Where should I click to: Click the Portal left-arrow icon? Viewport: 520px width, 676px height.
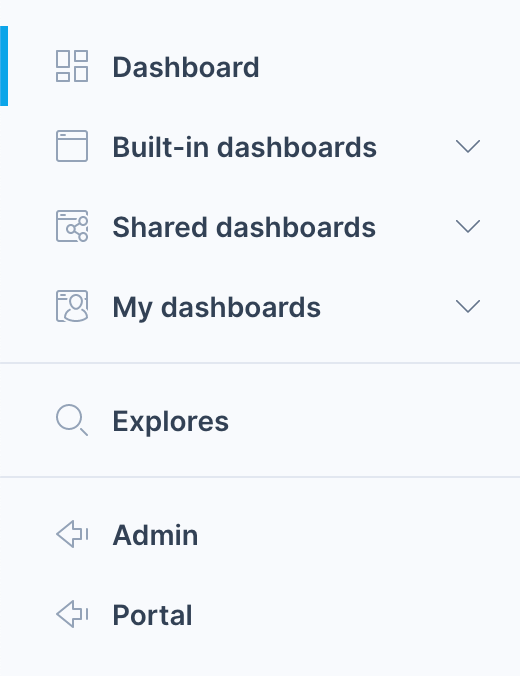coord(72,614)
